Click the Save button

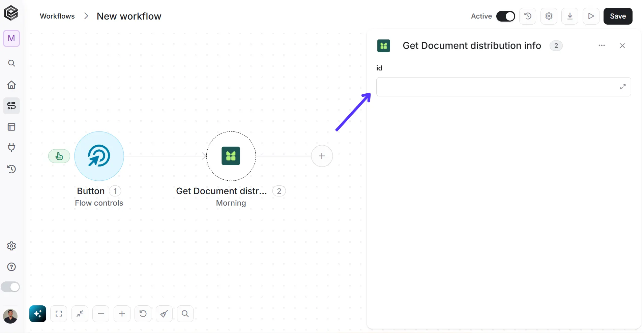(618, 16)
